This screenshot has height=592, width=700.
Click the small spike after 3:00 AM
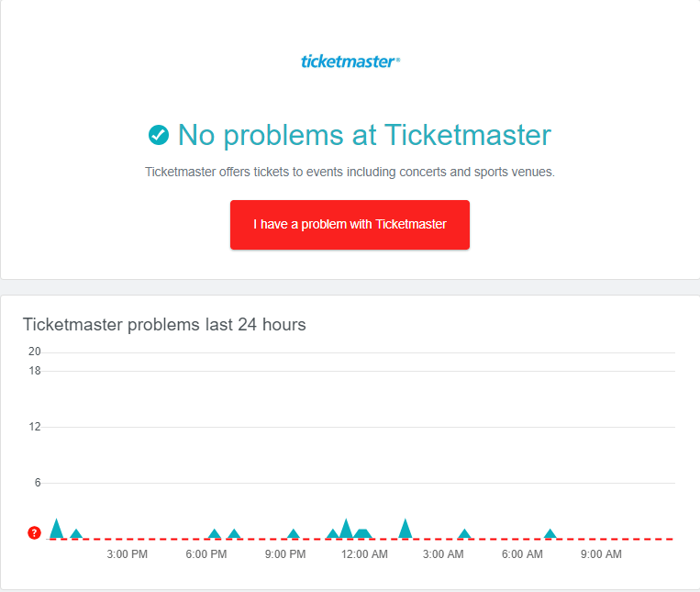(464, 534)
